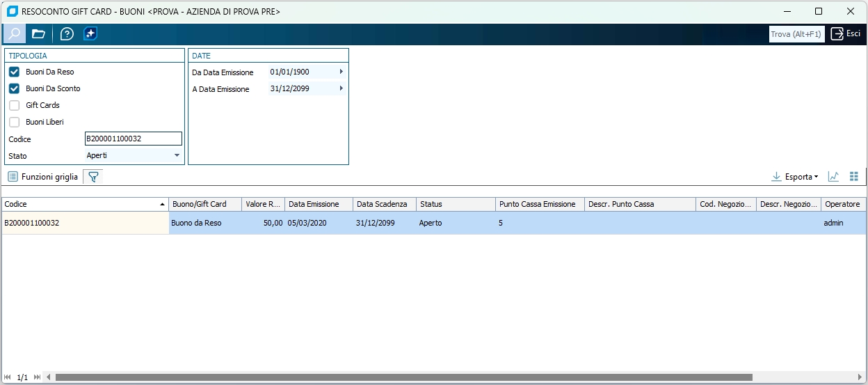
Task: Maximize the Resoconto Gift Card window
Action: (x=819, y=11)
